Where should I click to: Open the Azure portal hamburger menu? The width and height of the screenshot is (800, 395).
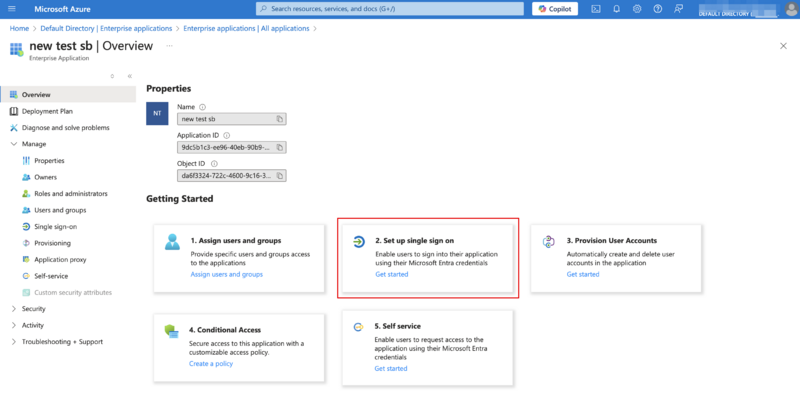point(12,9)
